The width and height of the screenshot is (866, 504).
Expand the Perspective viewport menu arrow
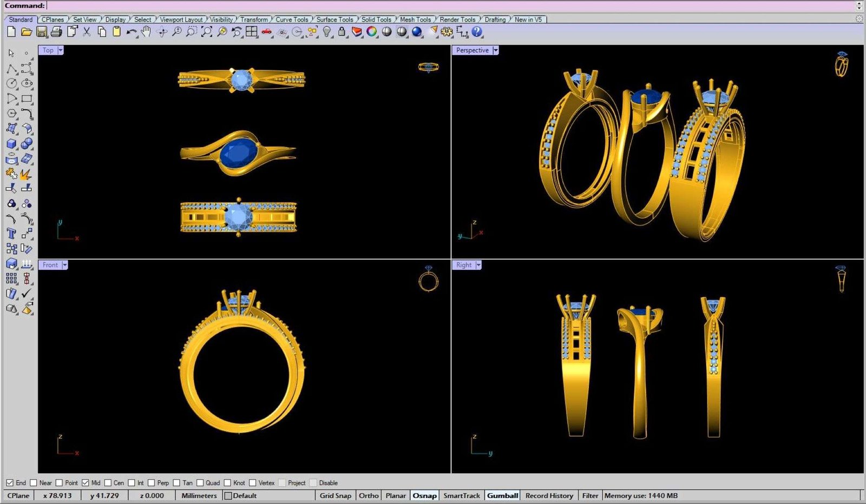495,50
